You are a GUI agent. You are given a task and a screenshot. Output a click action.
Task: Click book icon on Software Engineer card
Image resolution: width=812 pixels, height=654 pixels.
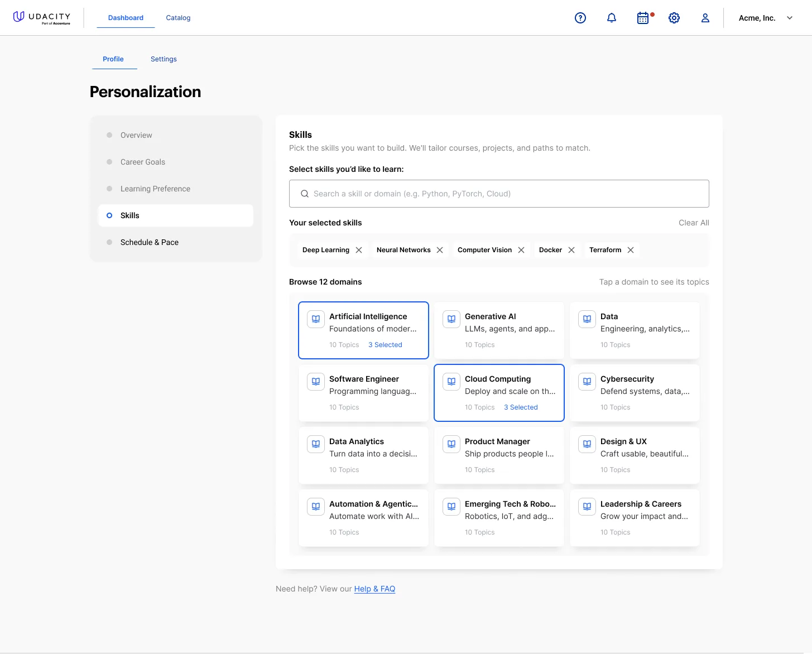[316, 382]
